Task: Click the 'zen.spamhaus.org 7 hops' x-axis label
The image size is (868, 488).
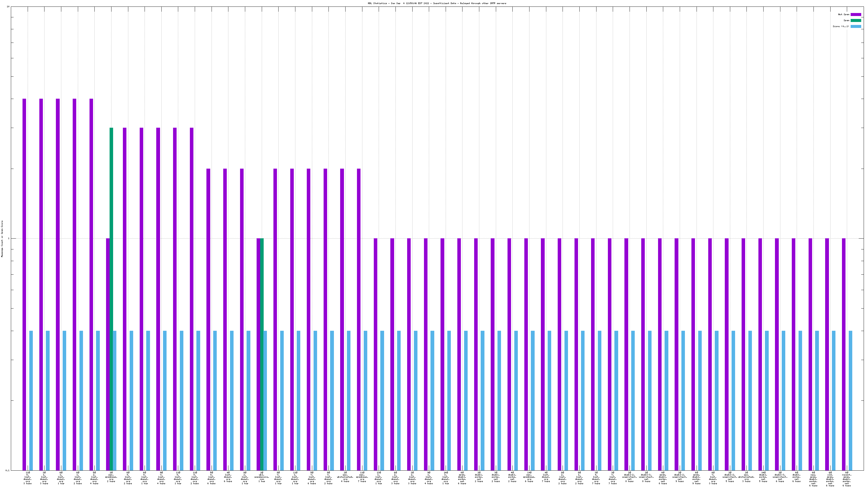Action: point(362,477)
